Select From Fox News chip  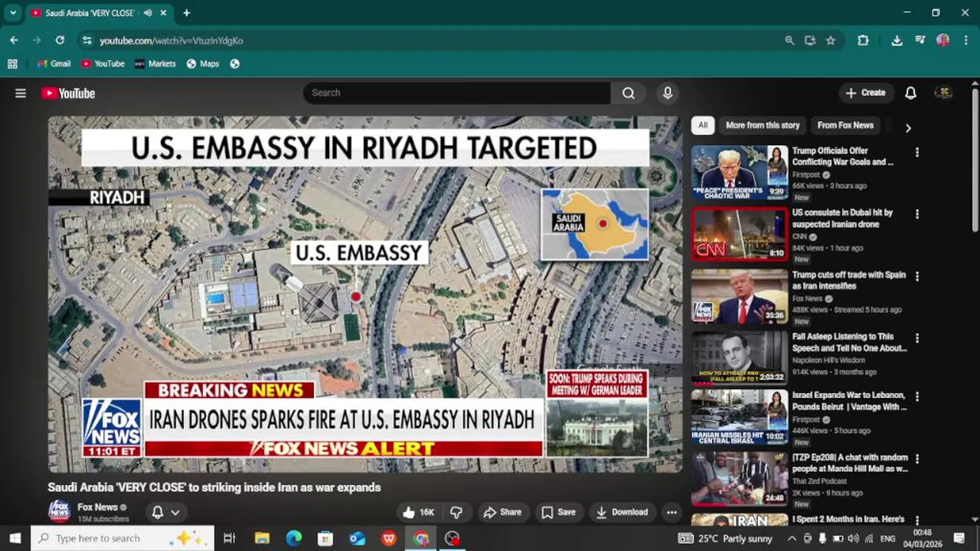coord(845,126)
